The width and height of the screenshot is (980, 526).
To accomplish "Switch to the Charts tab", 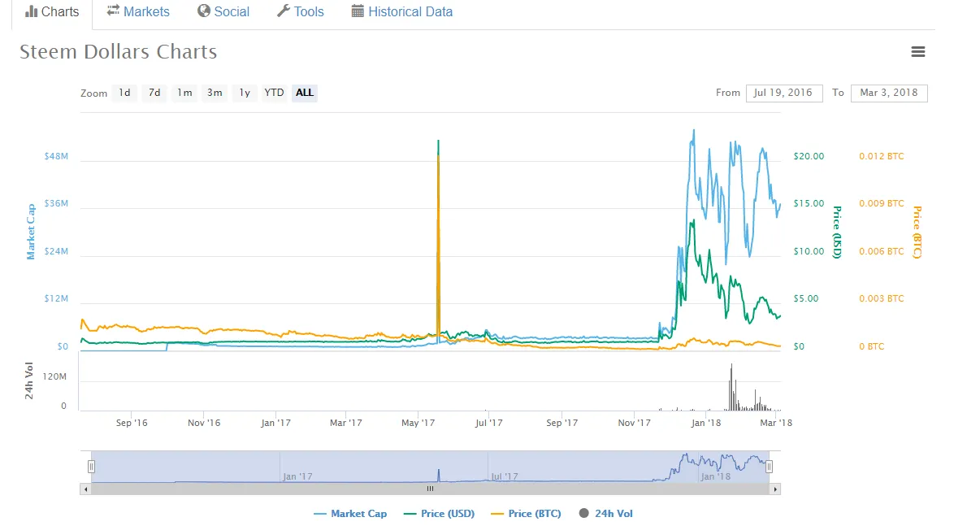I will (x=52, y=12).
